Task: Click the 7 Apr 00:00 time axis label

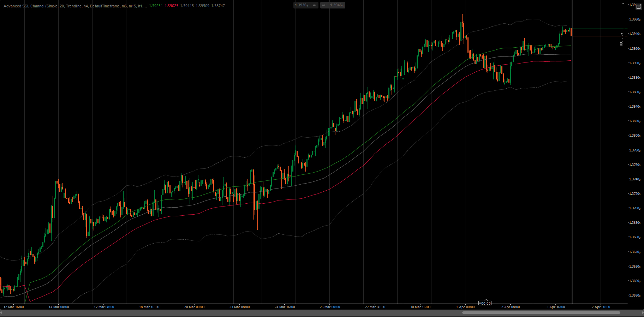Action: point(601,307)
